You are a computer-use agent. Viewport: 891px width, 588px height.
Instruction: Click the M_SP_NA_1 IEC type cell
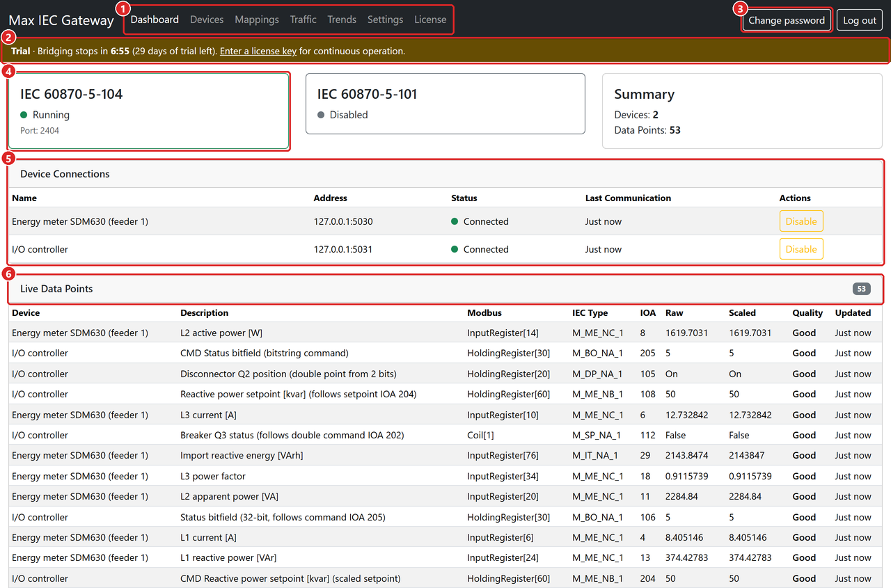pos(597,435)
